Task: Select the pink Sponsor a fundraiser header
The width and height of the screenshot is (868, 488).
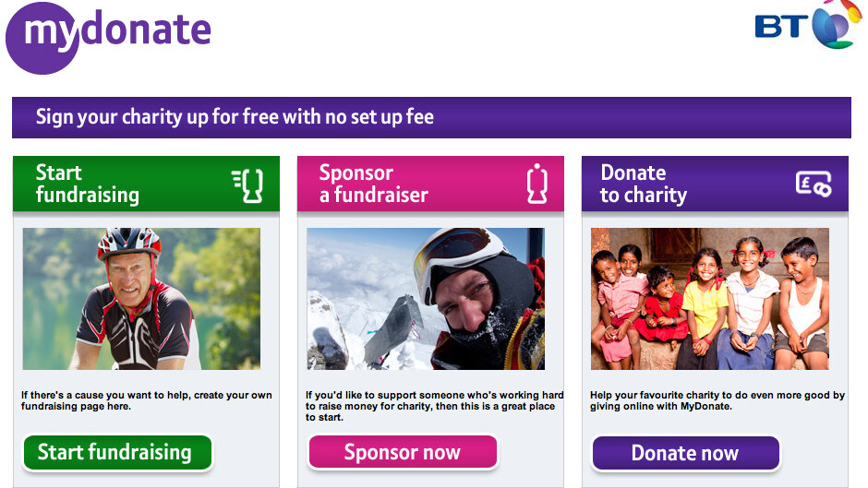Action: pos(430,184)
